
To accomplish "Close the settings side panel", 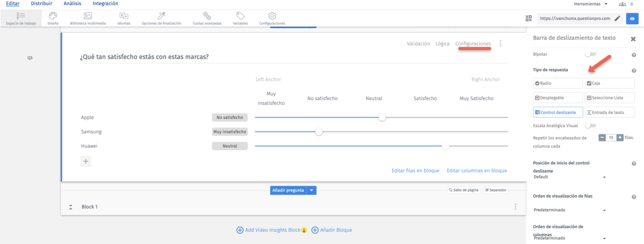I will (633, 39).
